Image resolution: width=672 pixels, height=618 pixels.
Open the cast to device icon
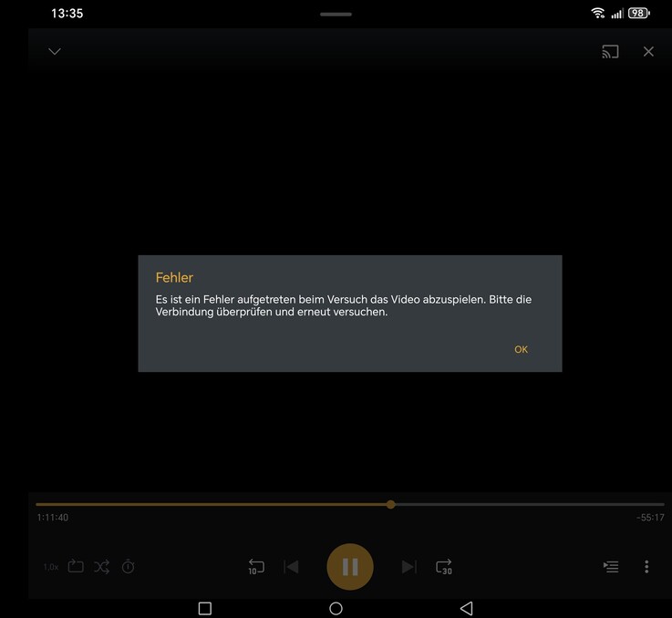(x=610, y=51)
